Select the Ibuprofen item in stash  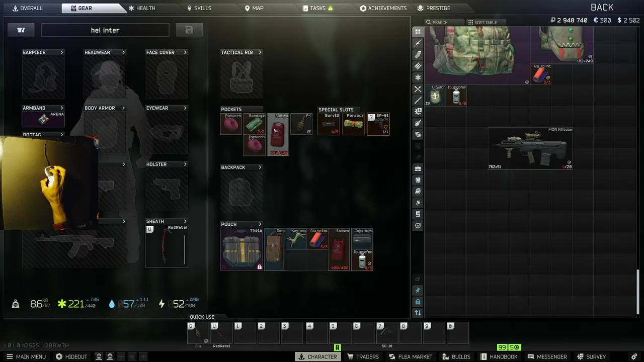click(457, 95)
